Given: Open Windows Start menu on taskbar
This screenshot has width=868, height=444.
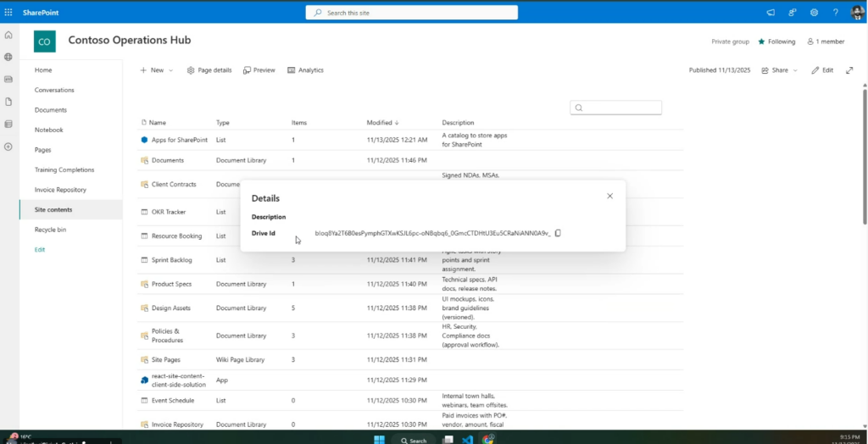Looking at the screenshot, I should [379, 440].
